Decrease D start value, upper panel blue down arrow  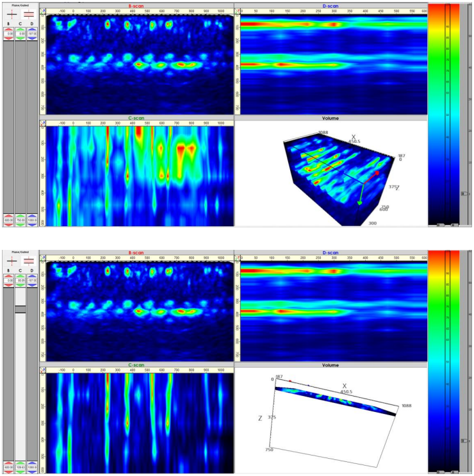[x=32, y=38]
